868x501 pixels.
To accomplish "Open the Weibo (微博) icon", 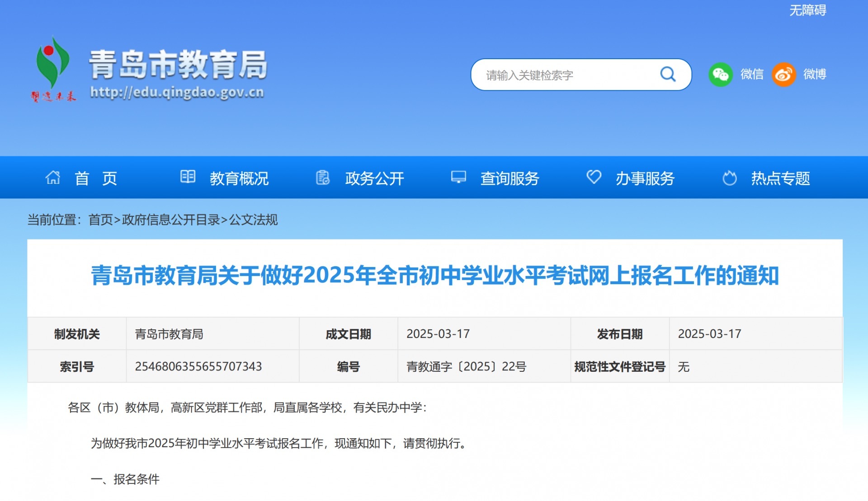I will [x=783, y=74].
